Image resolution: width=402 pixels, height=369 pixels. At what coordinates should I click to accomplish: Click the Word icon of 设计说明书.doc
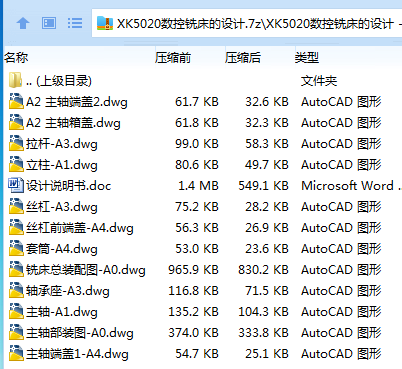coord(16,186)
